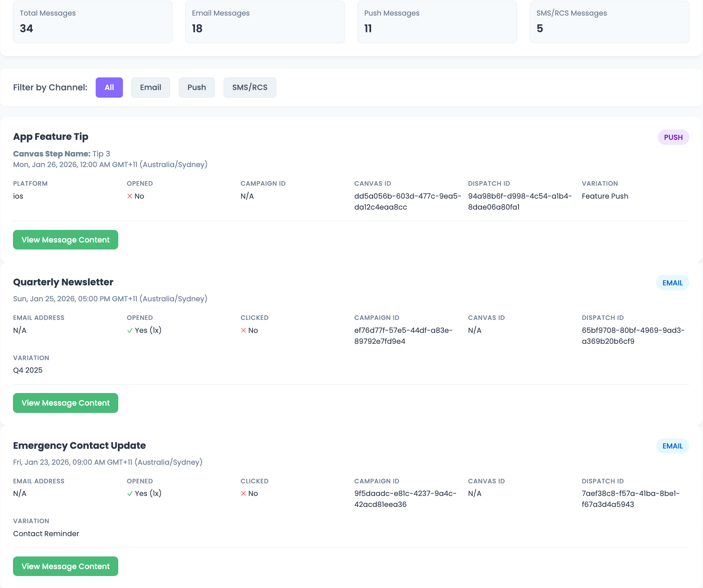Filter messages by SMS/RCS channel
This screenshot has width=703, height=588.
point(250,87)
